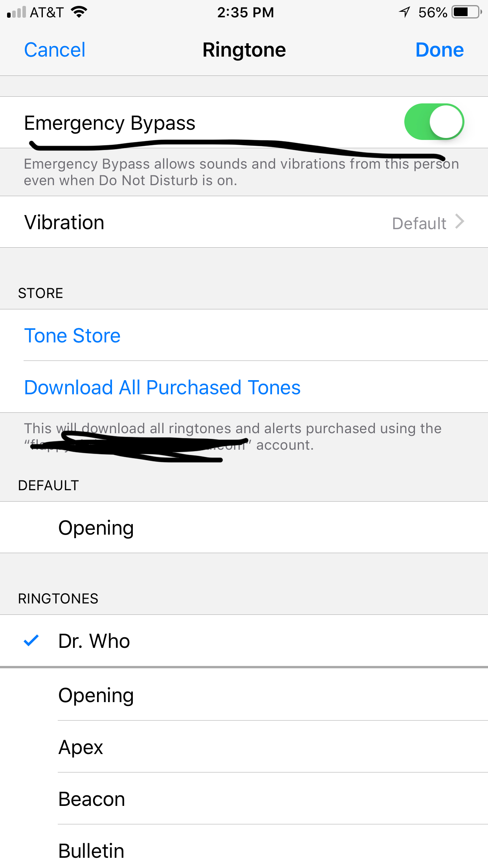Turn off the Emergency Bypass switch

[x=434, y=122]
